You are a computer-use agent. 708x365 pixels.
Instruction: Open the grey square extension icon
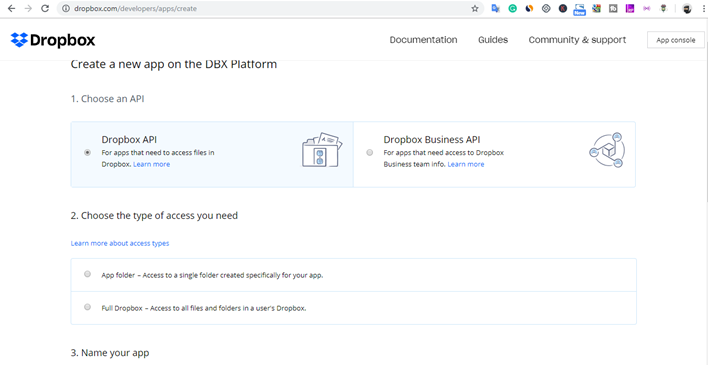point(613,9)
